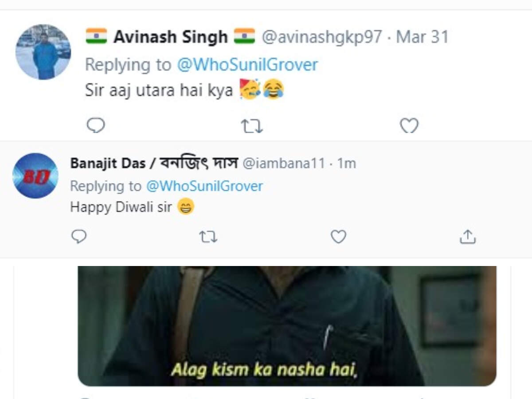Reply to Banajit Das's tweet
Image resolution: width=532 pixels, height=399 pixels.
coord(79,237)
